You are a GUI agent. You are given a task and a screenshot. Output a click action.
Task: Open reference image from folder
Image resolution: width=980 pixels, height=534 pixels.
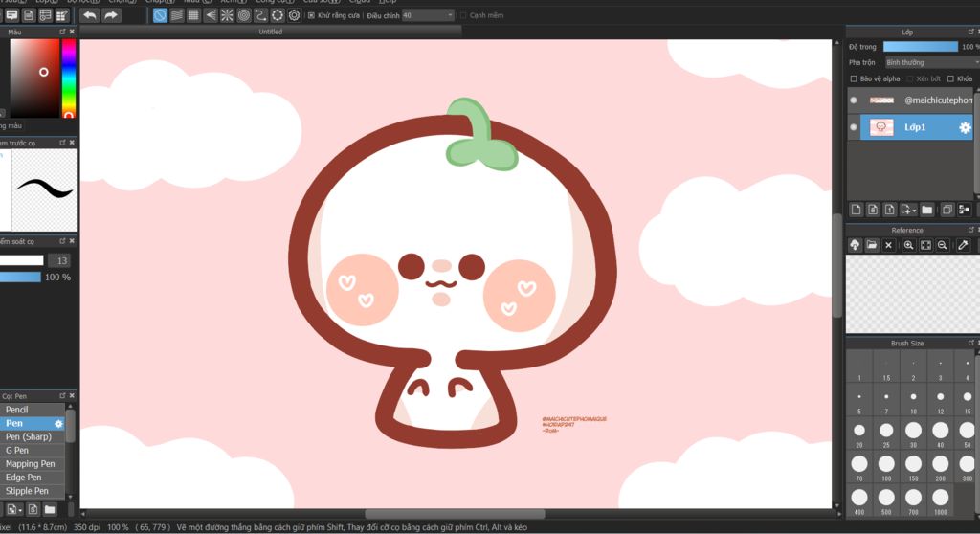(872, 245)
